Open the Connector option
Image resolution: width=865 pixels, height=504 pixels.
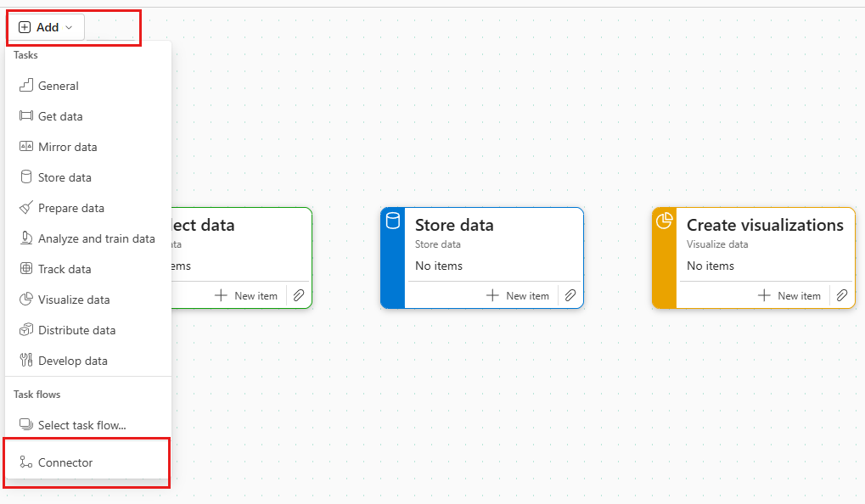[x=64, y=462]
